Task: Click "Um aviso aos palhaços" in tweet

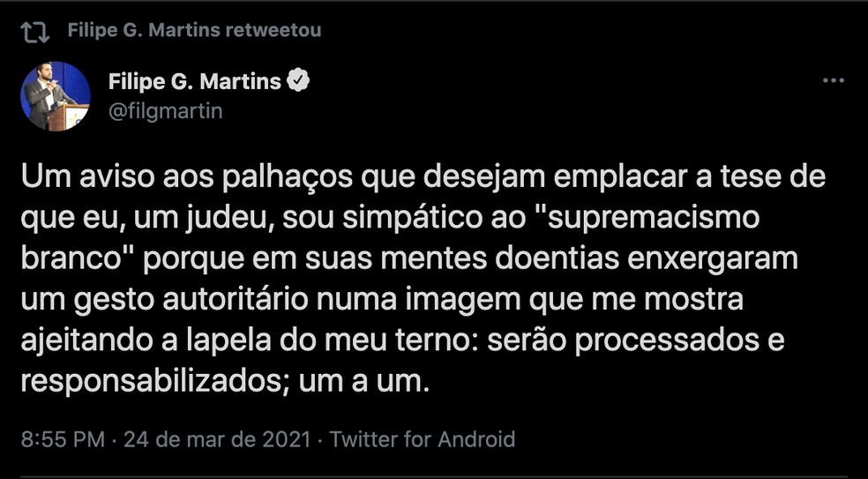Action: click(177, 178)
